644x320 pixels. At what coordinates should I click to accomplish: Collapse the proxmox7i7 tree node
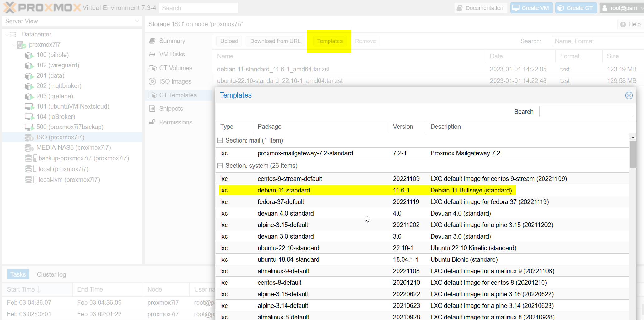(x=14, y=45)
